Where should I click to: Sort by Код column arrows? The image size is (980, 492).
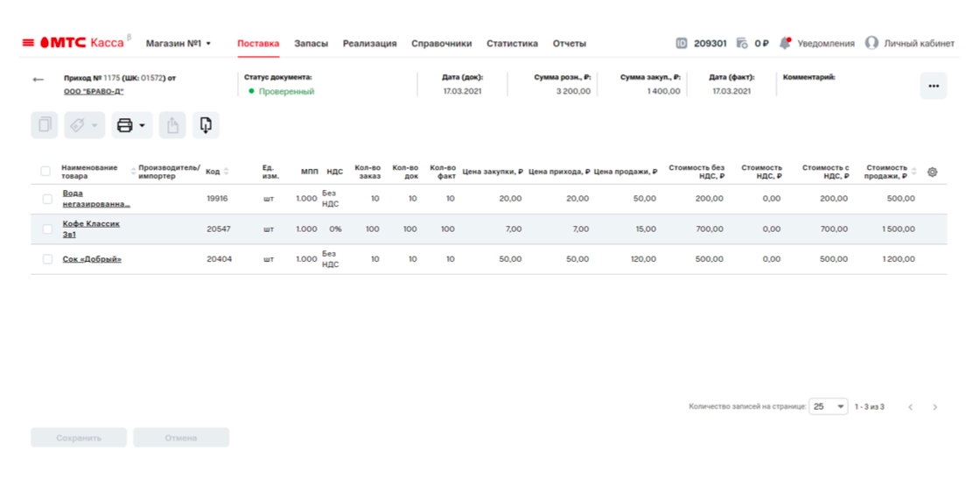click(x=227, y=172)
